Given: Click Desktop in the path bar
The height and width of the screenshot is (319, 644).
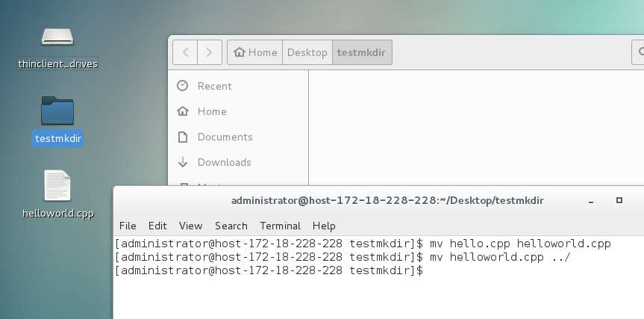Looking at the screenshot, I should click(x=307, y=52).
